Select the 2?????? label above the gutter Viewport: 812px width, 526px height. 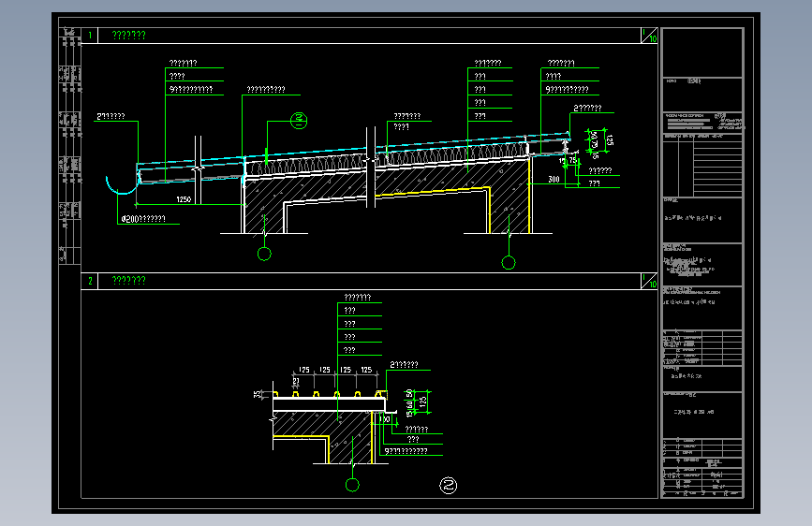tap(111, 116)
